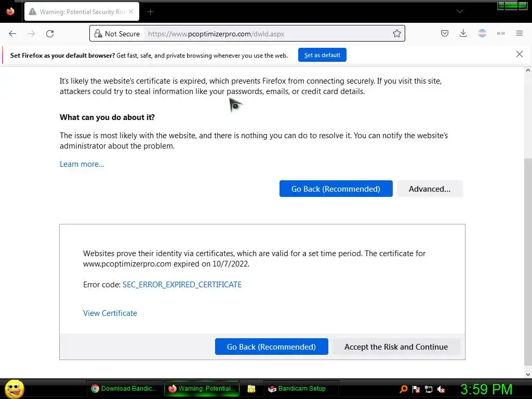Open a new tab with the plus button
The height and width of the screenshot is (399, 532).
150,12
